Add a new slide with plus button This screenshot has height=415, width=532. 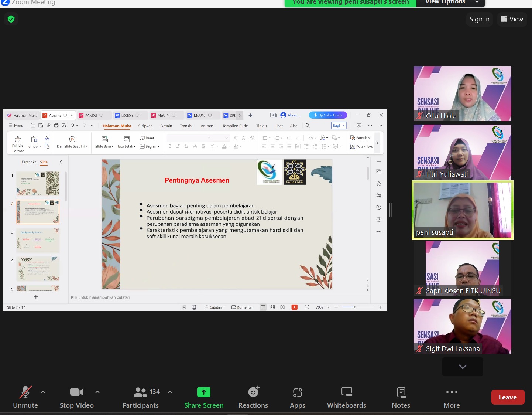tap(36, 297)
